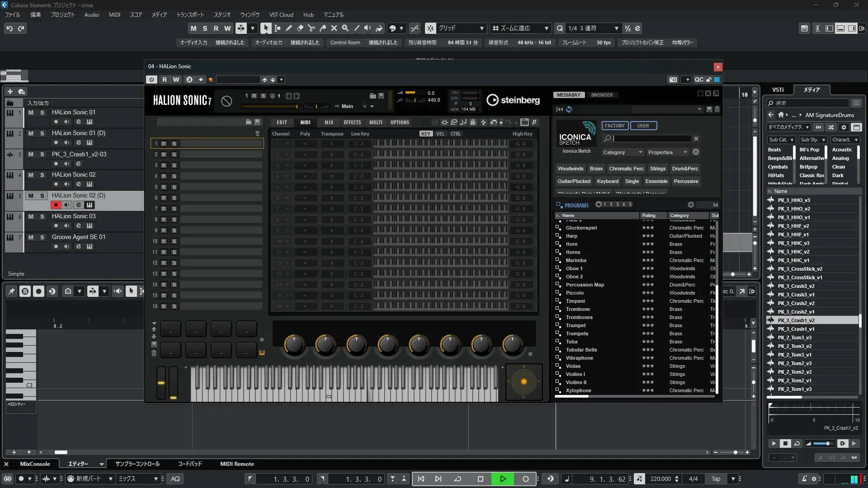Activate the Cycle loop button

coord(458,479)
